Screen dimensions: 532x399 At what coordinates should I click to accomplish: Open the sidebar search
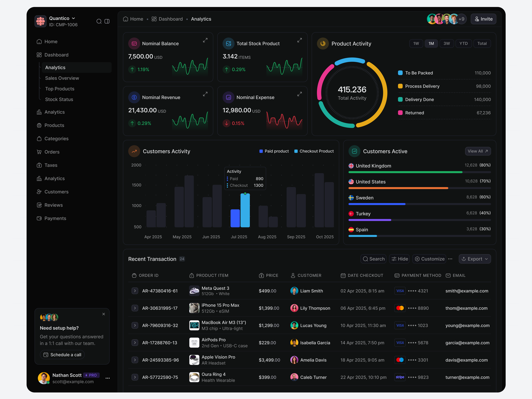(x=99, y=21)
